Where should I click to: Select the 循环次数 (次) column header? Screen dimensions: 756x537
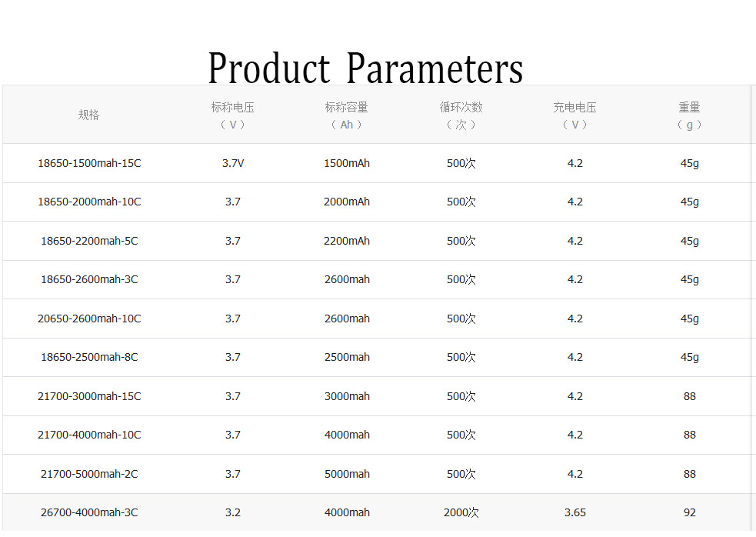click(461, 116)
